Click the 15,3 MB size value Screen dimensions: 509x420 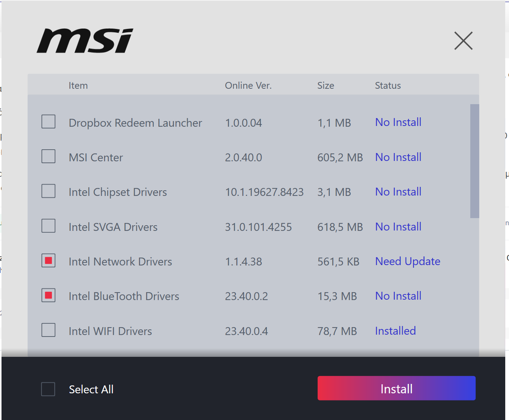[337, 296]
